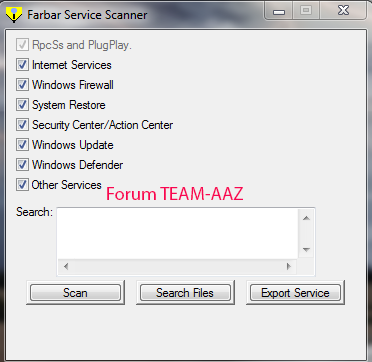Uncheck the Internet Services checkbox
The image size is (372, 362).
tap(22, 65)
